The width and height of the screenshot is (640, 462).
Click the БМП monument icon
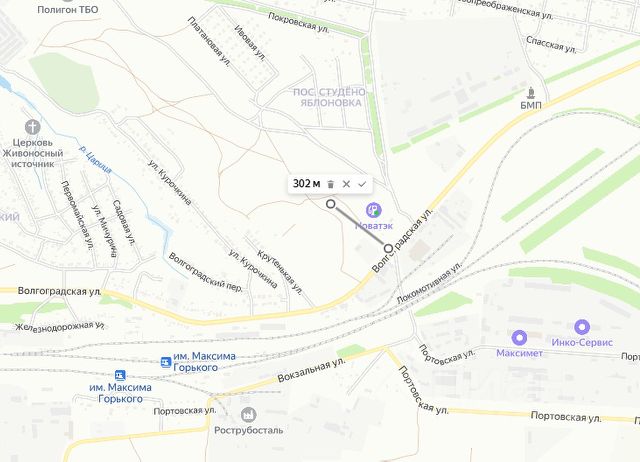pyautogui.click(x=531, y=93)
